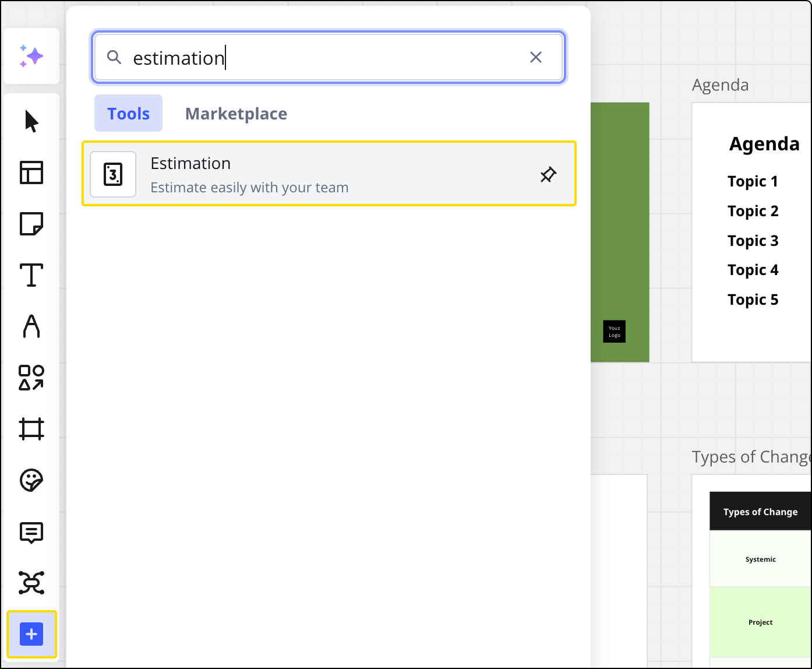Select the Sticky note tool

pos(31,224)
